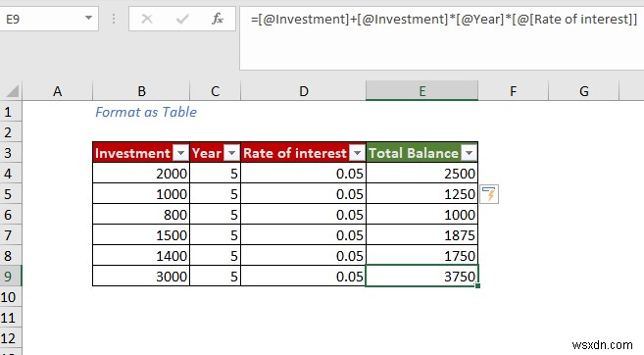Select the Investment cell with 1500
The height and width of the screenshot is (355, 644).
141,235
